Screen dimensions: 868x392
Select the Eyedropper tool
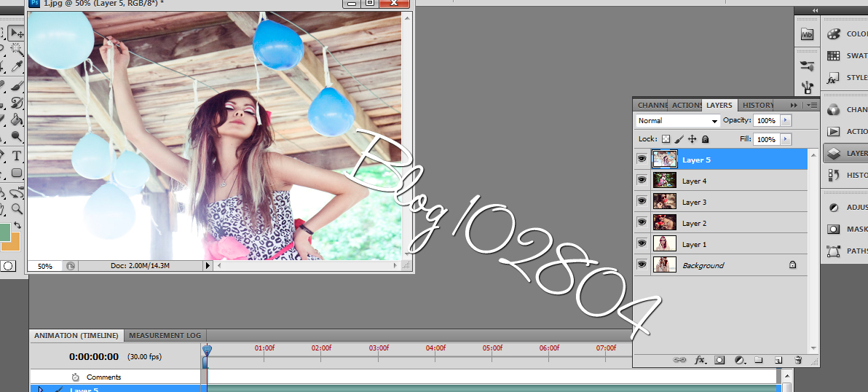point(17,68)
